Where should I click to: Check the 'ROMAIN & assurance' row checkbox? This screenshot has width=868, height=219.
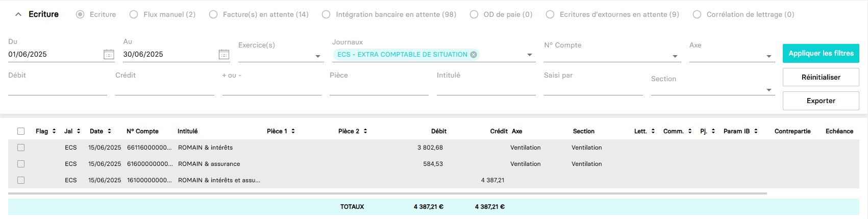pyautogui.click(x=21, y=164)
